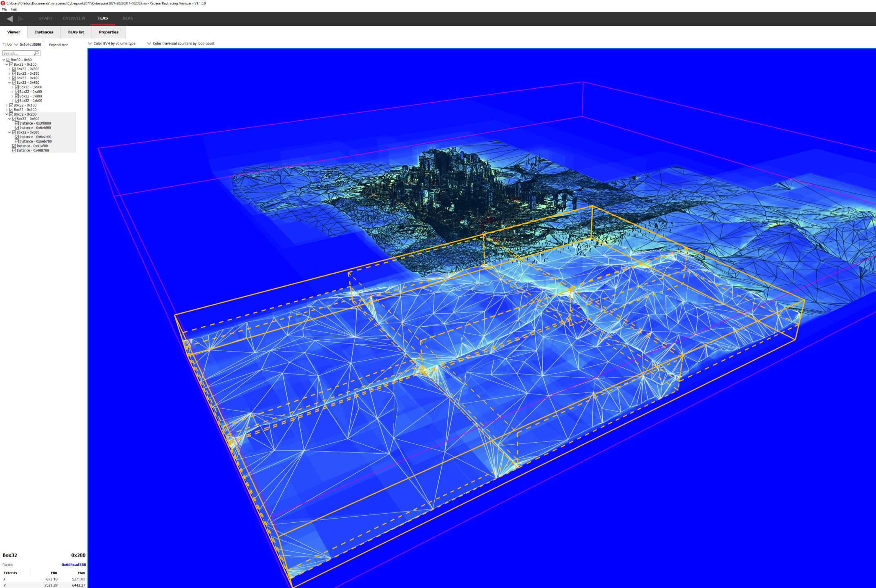Screen dimensions: 876x588
Task: Expand the Box32 - 0xa80 node
Action: click(x=12, y=96)
